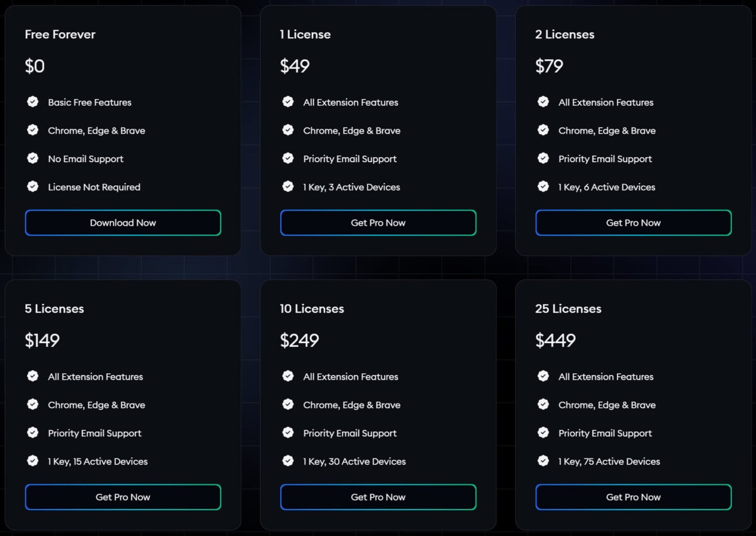Click check icon beside 1 Key, 6 Active Devices

coord(543,187)
